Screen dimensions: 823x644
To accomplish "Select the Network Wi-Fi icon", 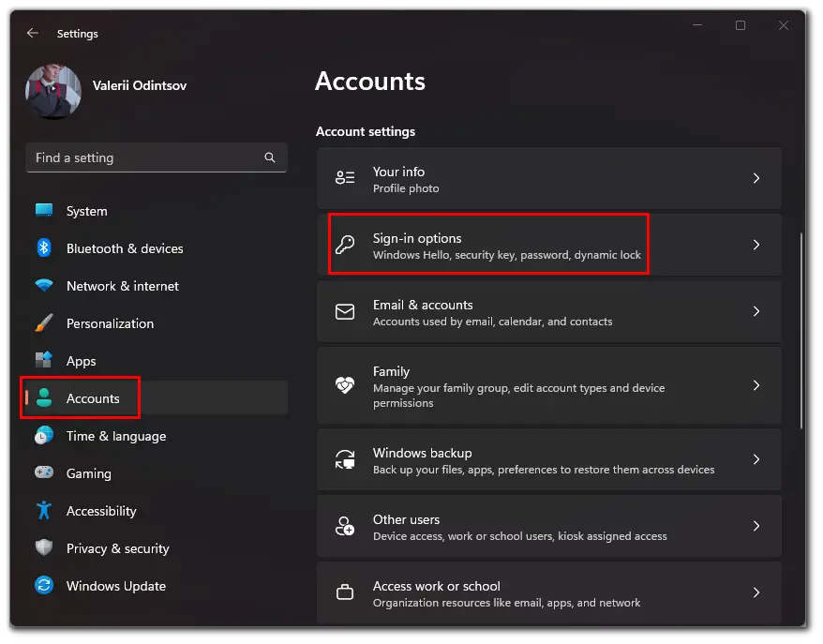I will (44, 285).
